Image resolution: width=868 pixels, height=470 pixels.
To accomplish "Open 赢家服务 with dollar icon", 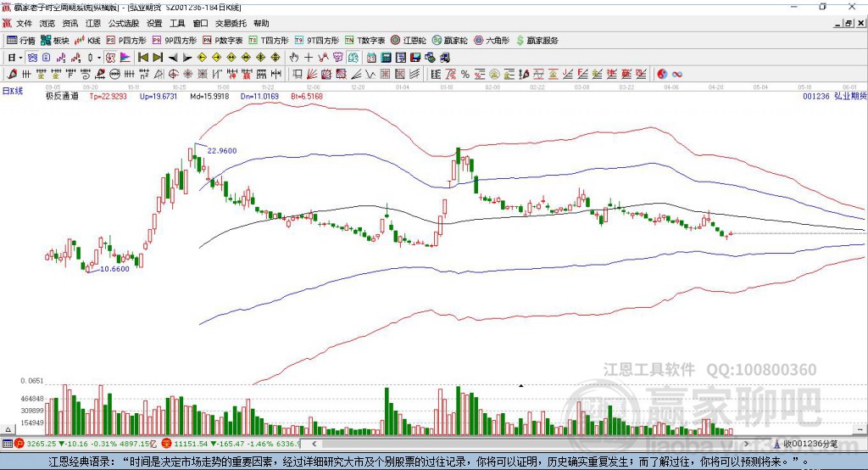I will click(537, 41).
